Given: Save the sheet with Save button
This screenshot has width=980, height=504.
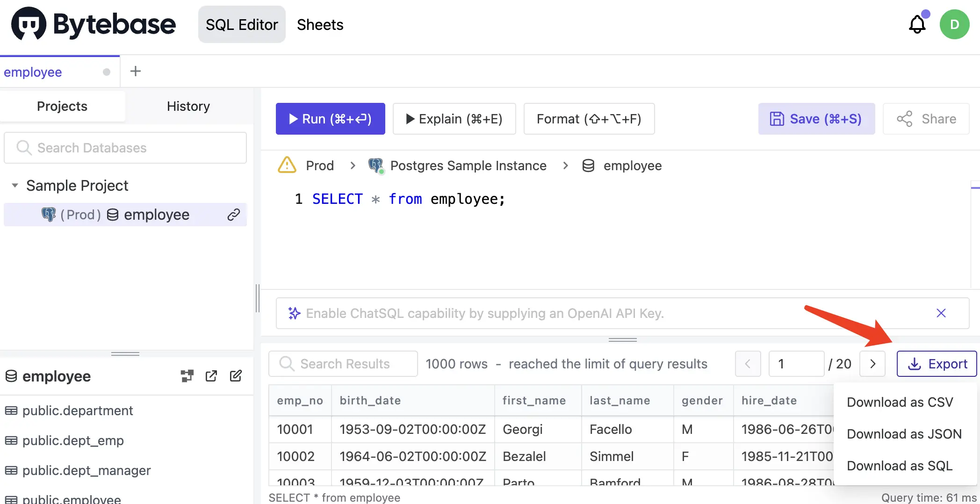Looking at the screenshot, I should 816,119.
